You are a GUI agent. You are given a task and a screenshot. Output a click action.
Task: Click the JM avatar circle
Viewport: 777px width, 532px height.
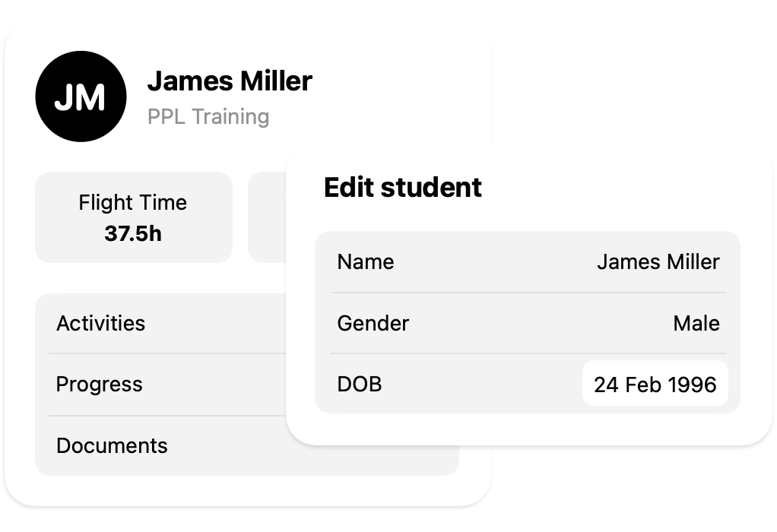[80, 97]
